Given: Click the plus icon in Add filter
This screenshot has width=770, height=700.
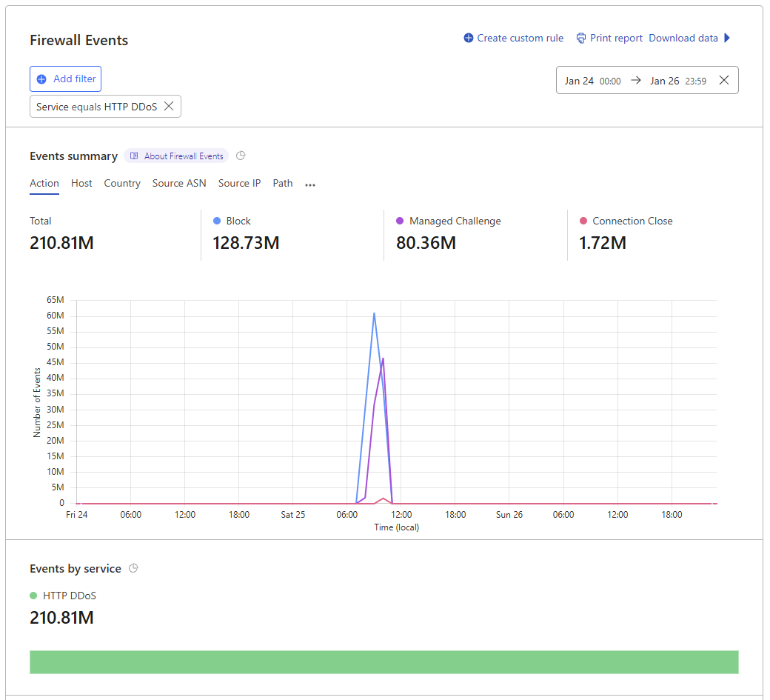Looking at the screenshot, I should click(x=41, y=79).
